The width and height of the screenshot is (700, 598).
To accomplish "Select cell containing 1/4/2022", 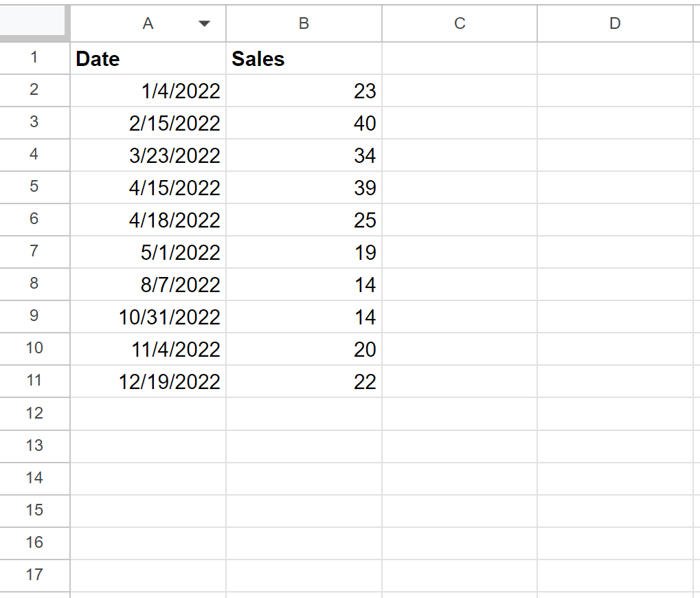I will pos(148,91).
